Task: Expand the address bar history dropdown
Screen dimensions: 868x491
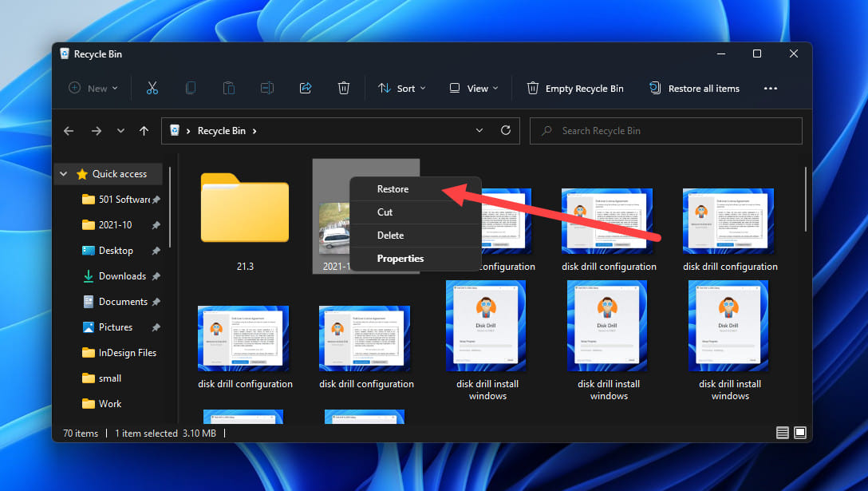Action: 479,130
